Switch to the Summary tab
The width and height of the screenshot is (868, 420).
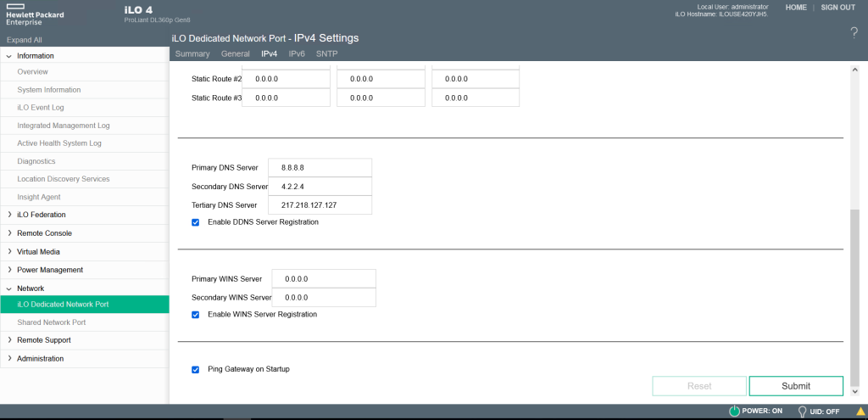click(192, 53)
